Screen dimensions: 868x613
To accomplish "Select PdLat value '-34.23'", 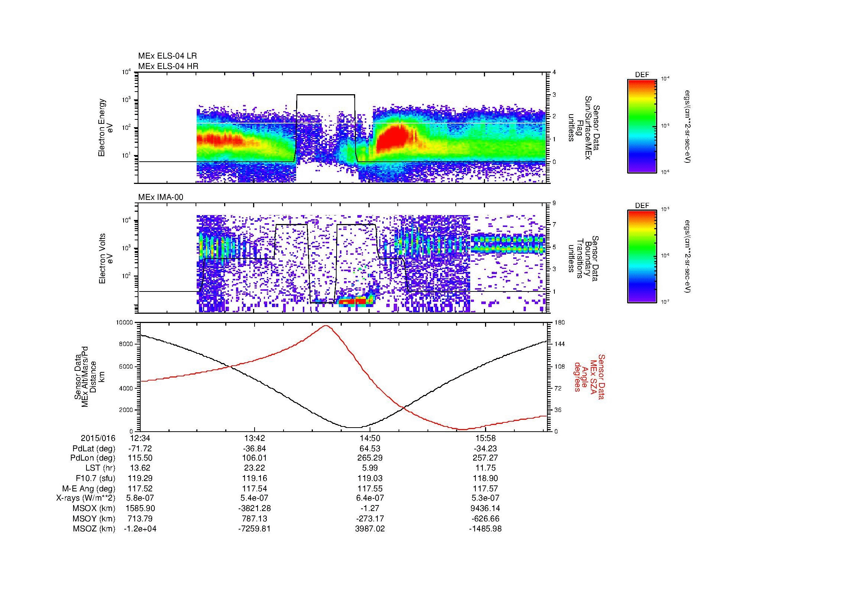I will [x=485, y=449].
